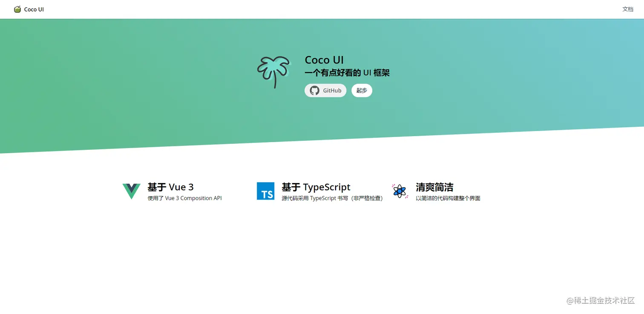Click the palm tree illustration in banner
Screen dimensions: 644x314
pos(273,72)
